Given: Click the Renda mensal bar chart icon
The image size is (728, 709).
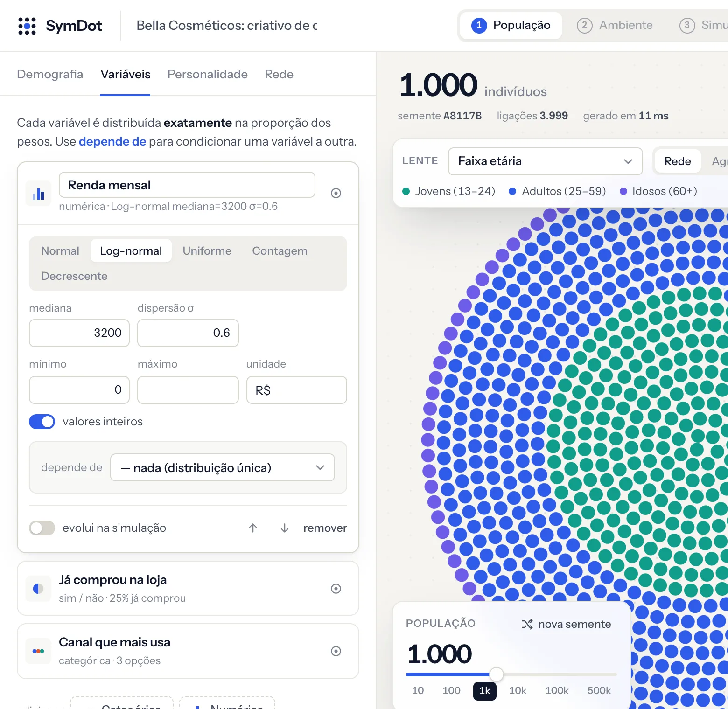Looking at the screenshot, I should (x=38, y=194).
